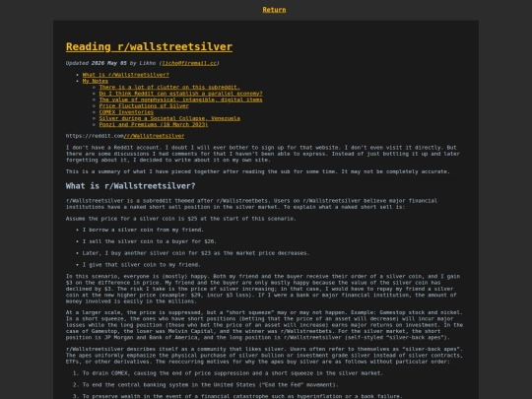Viewport: 532px width, 399px height.
Task: Jump to Price Fluctuations of Silver section
Action: pos(144,105)
